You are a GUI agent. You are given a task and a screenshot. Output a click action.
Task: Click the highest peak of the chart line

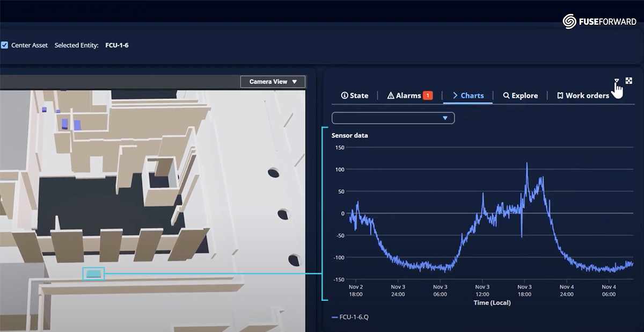pos(526,163)
